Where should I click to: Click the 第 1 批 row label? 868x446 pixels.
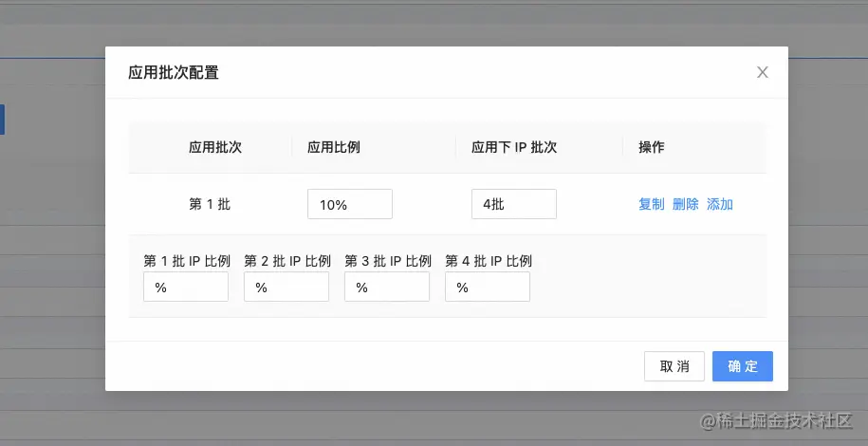pyautogui.click(x=210, y=204)
